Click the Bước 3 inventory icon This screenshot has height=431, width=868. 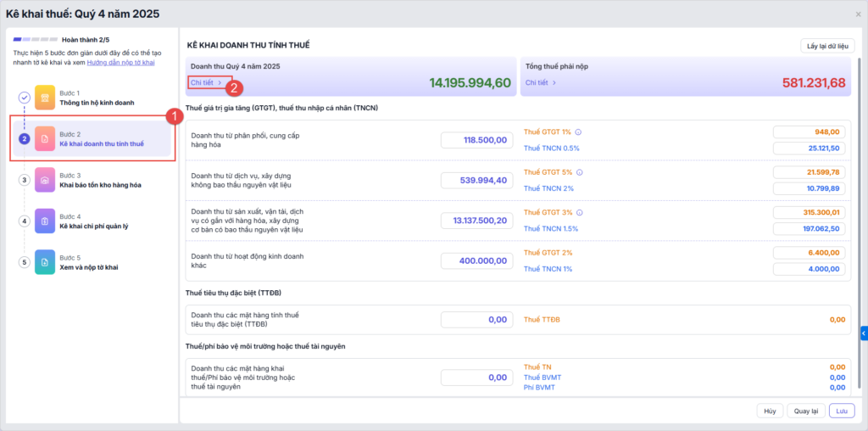45,180
